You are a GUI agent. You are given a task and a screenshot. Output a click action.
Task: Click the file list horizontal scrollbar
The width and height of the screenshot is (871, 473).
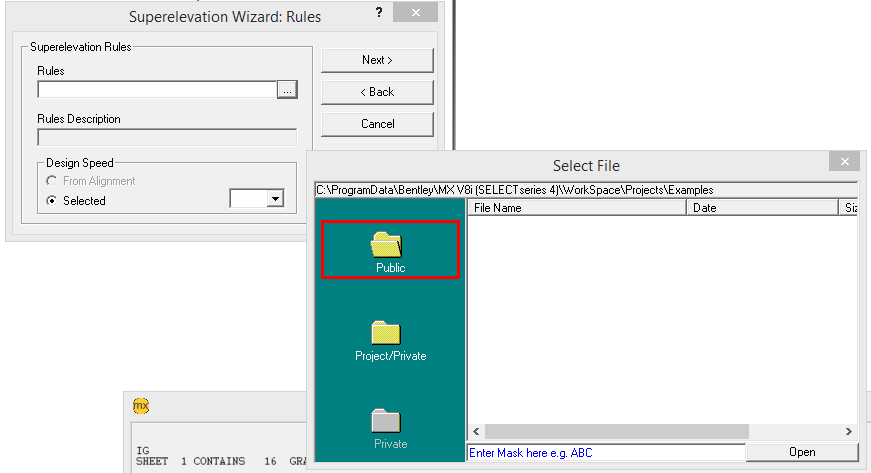point(617,431)
